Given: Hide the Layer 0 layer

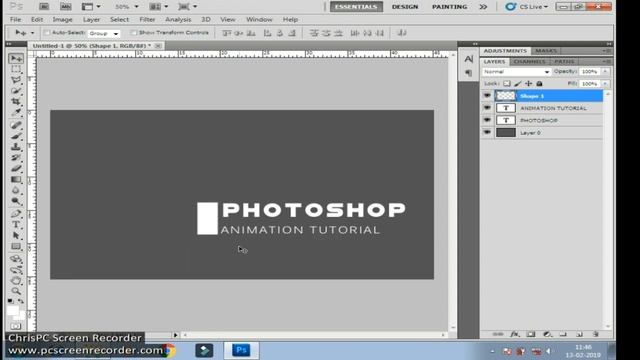Looking at the screenshot, I should click(487, 132).
